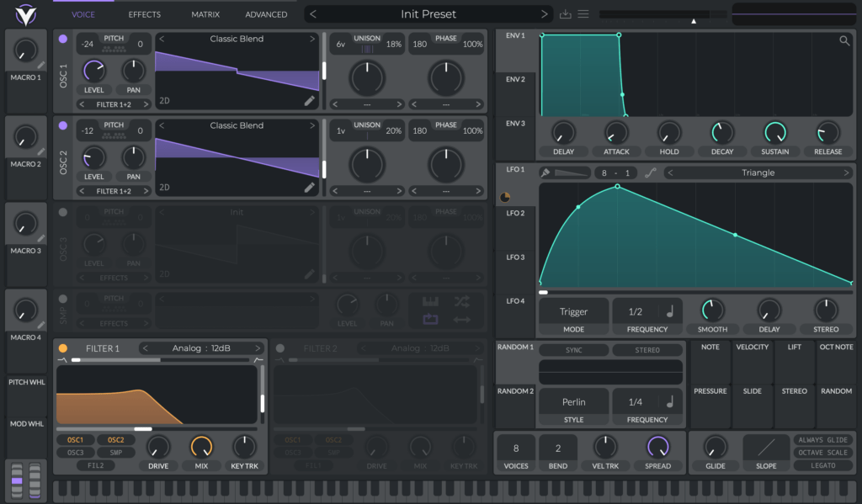
Task: Save preset with the export icon
Action: 565,14
